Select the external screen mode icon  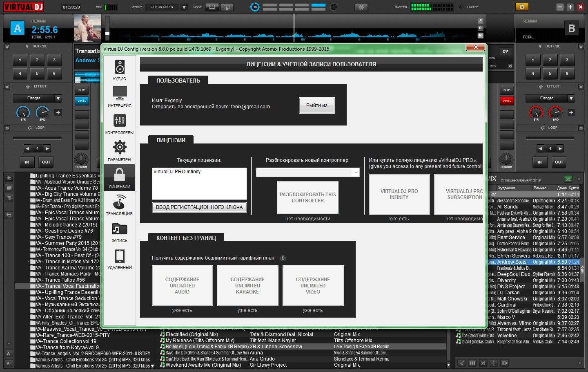pyautogui.click(x=227, y=7)
